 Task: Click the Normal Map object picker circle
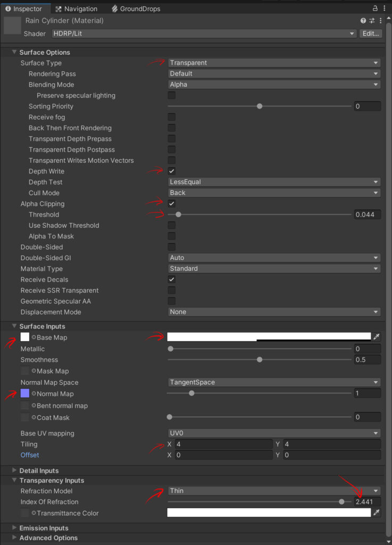click(34, 394)
